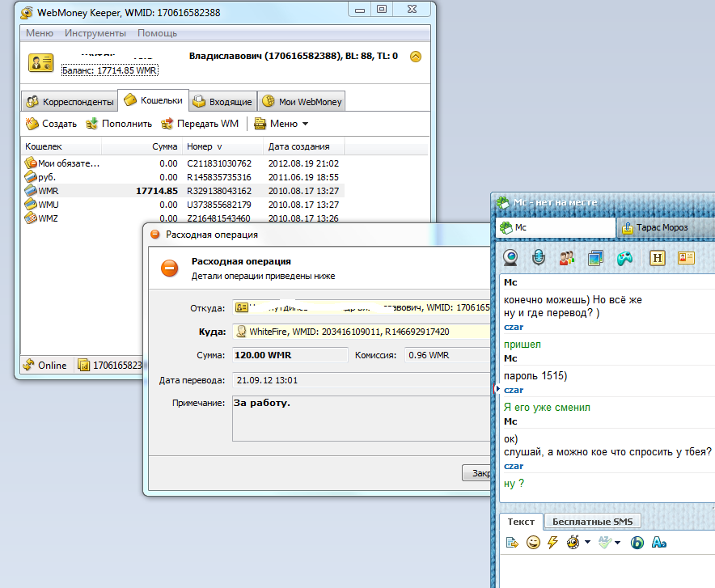The image size is (715, 588).
Task: Click the blue b formatting icon
Action: click(x=637, y=543)
